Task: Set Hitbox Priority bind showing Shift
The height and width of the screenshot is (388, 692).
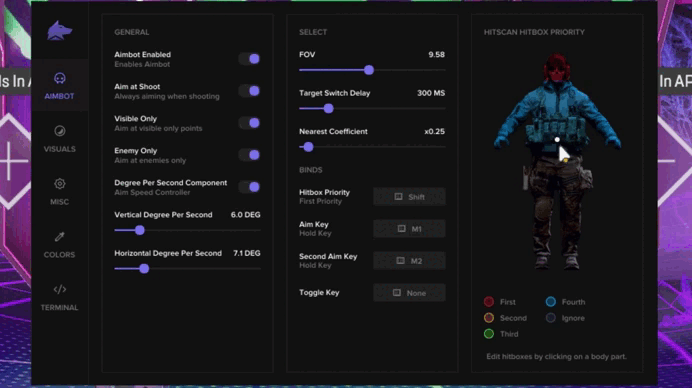Action: pos(409,197)
